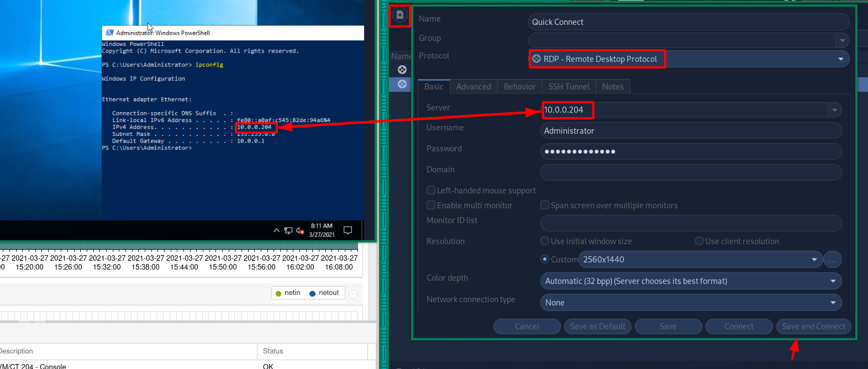Click the PowerShell window title icon
The height and width of the screenshot is (369, 868).
point(109,33)
